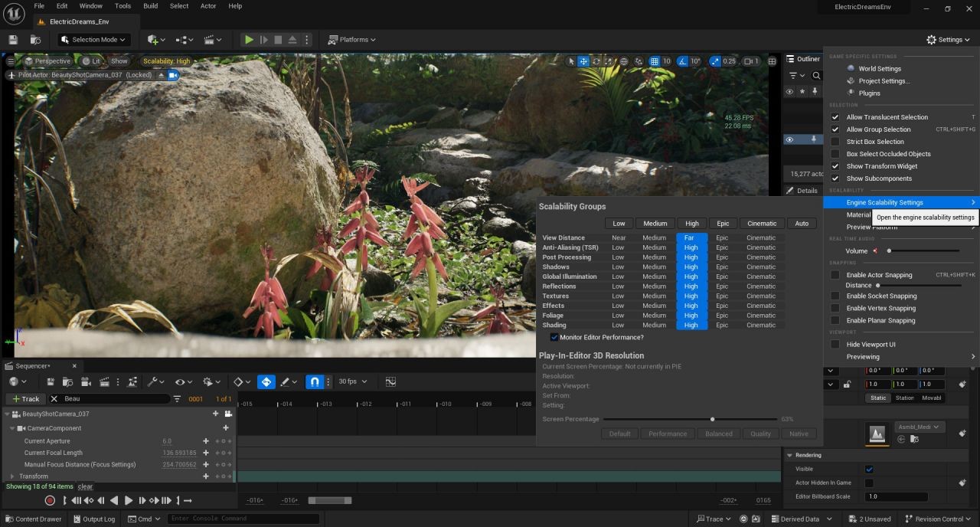Open the 30 fps frame rate dropdown
This screenshot has height=527, width=980.
[353, 381]
